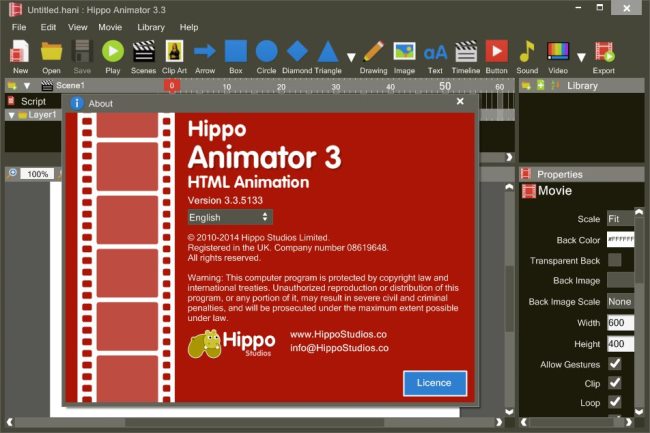Click the canvas vertical scroll up arrow
This screenshot has height=433, width=650.
pos(509,187)
